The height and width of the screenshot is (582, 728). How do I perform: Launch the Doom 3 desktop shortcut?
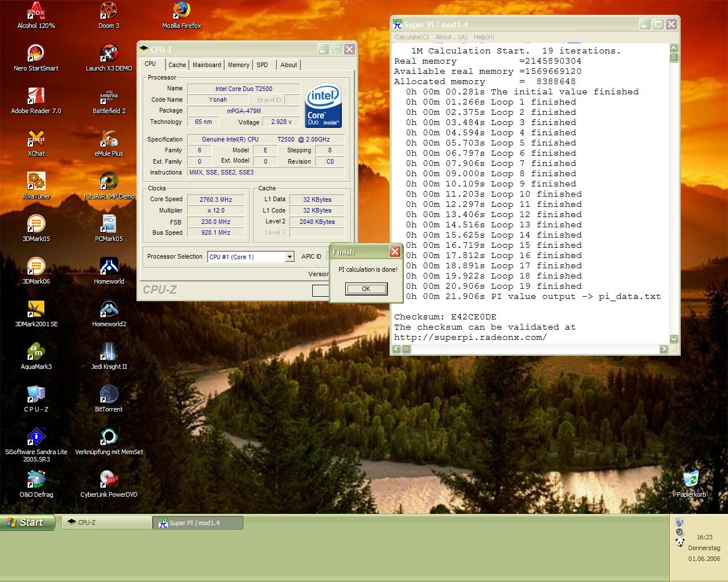click(x=109, y=11)
